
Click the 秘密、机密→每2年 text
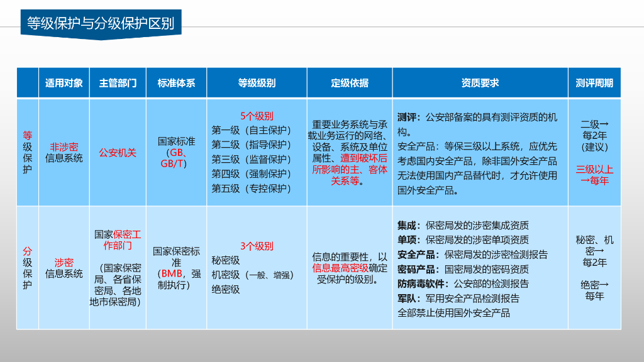pyautogui.click(x=594, y=251)
